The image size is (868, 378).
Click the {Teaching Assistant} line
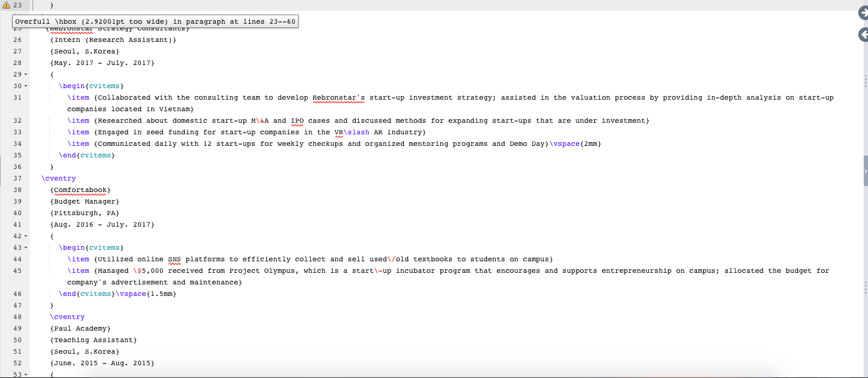point(94,340)
